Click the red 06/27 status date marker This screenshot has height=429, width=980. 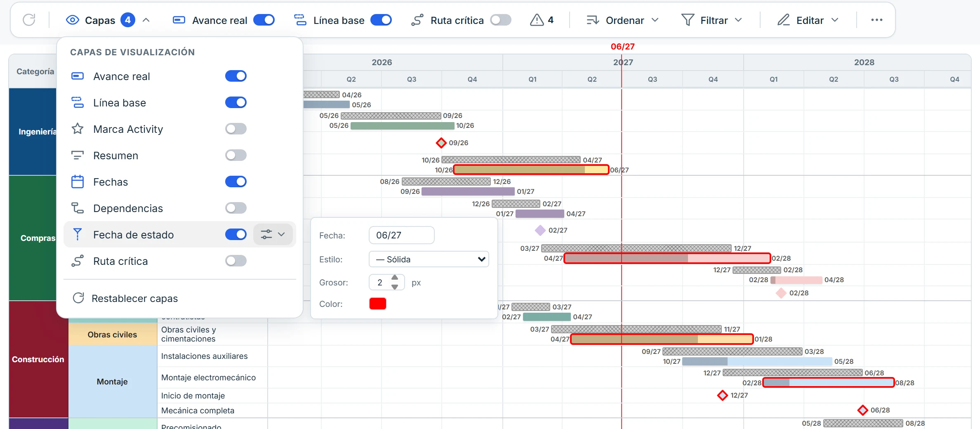[622, 47]
